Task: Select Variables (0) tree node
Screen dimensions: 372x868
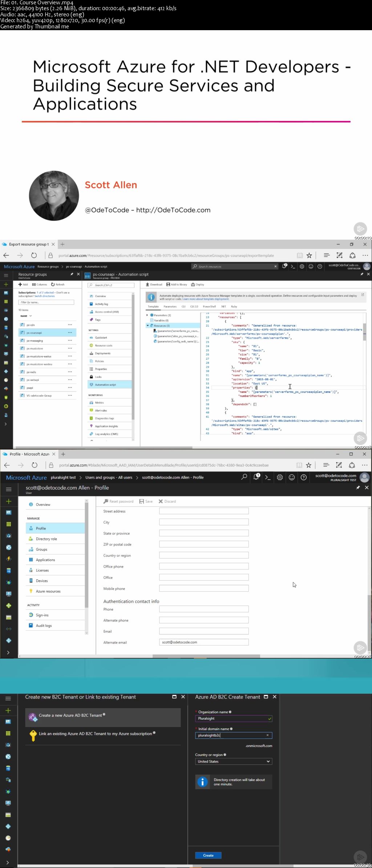Action: coord(161,320)
